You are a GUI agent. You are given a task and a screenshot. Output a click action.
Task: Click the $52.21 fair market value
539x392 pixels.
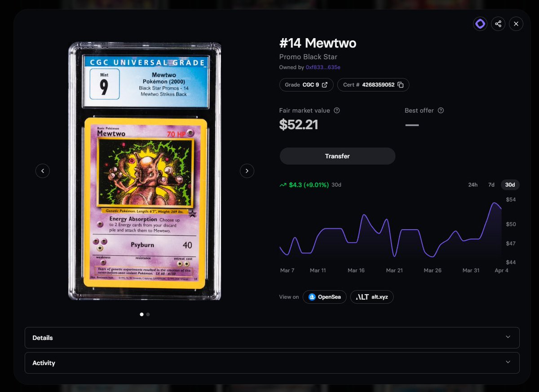coord(299,124)
